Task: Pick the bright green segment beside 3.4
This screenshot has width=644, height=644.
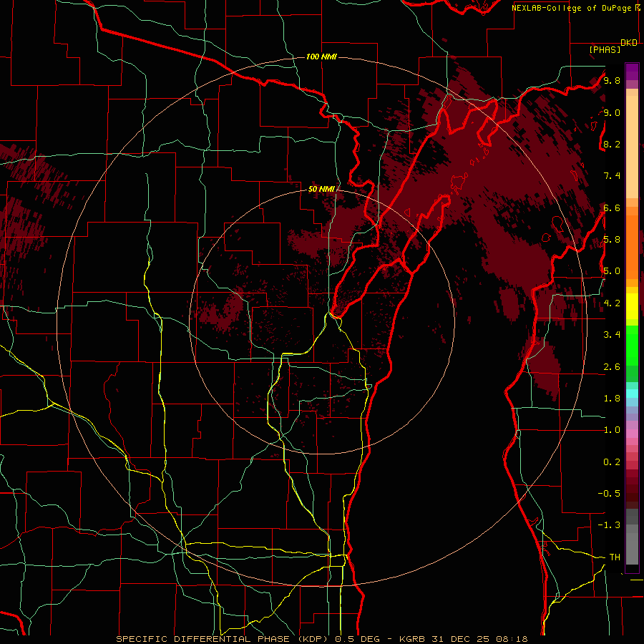Action: click(632, 346)
